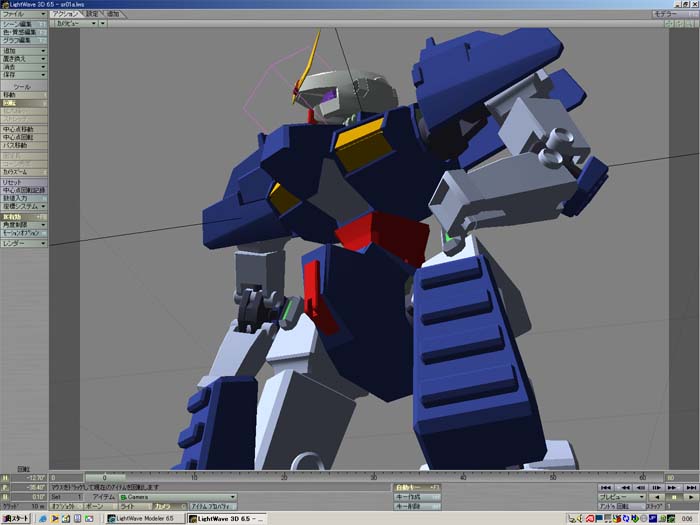The height and width of the screenshot is (525, 700).
Task: Select the highlighted rotate tool
Action: point(24,103)
